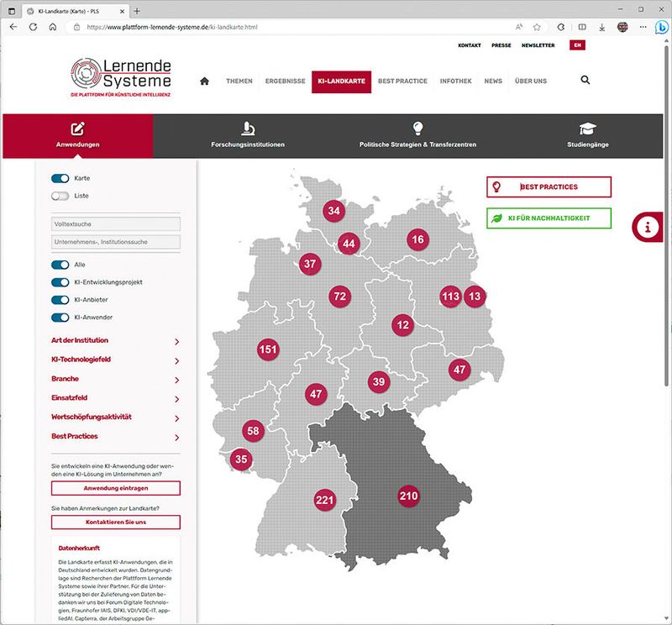Expand KI-Technologiefeld filter

coord(115,360)
